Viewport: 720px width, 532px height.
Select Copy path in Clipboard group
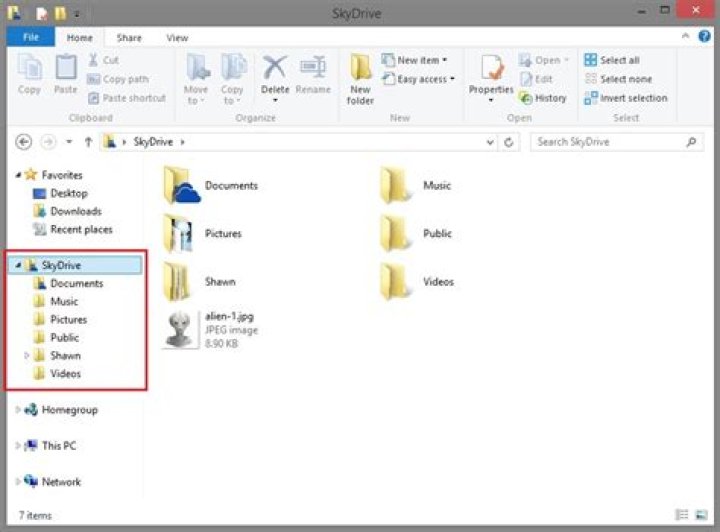118,79
